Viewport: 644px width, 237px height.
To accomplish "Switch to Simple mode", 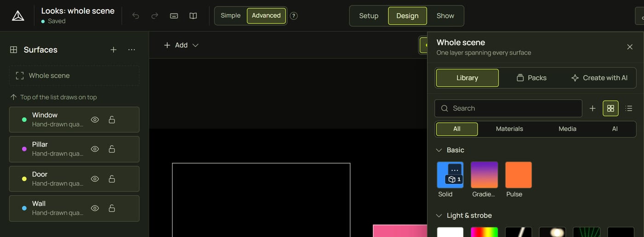I will [230, 16].
